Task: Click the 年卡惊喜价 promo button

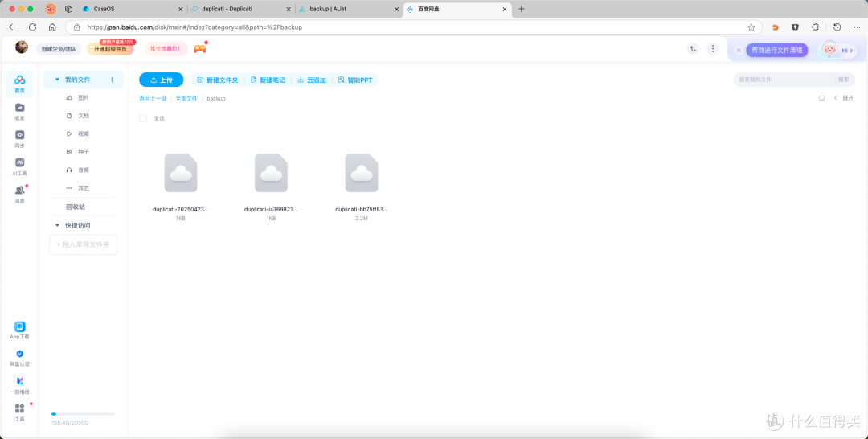Action: (x=166, y=49)
